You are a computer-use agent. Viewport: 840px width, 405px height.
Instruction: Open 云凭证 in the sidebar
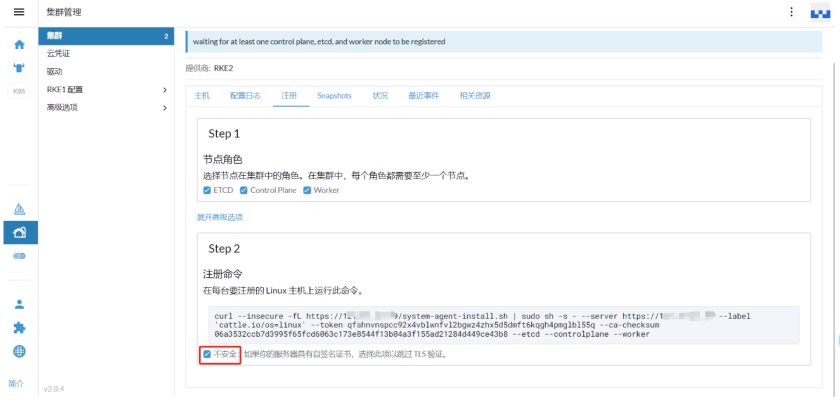[107, 54]
